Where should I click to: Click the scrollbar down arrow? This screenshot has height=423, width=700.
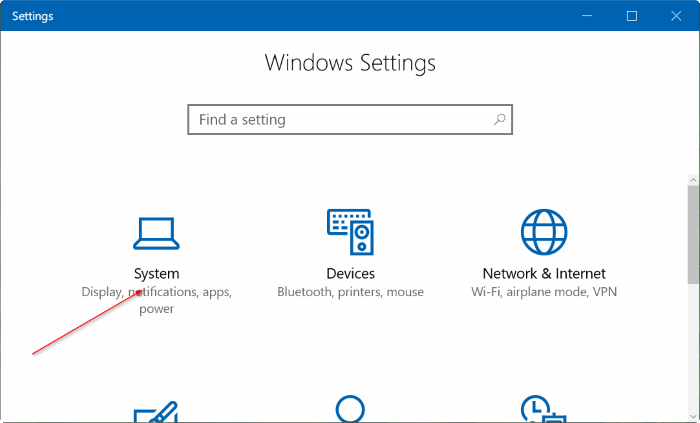693,417
